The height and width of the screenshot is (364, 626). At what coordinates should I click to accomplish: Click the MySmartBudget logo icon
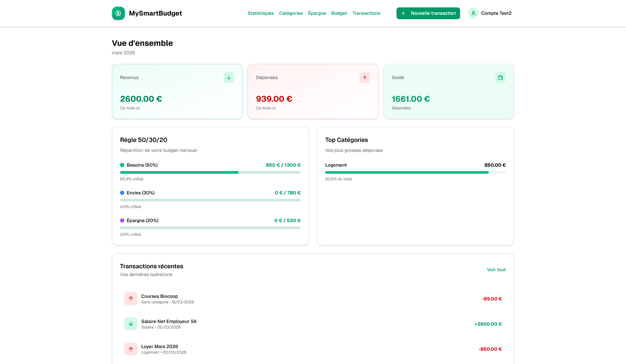pos(118,13)
